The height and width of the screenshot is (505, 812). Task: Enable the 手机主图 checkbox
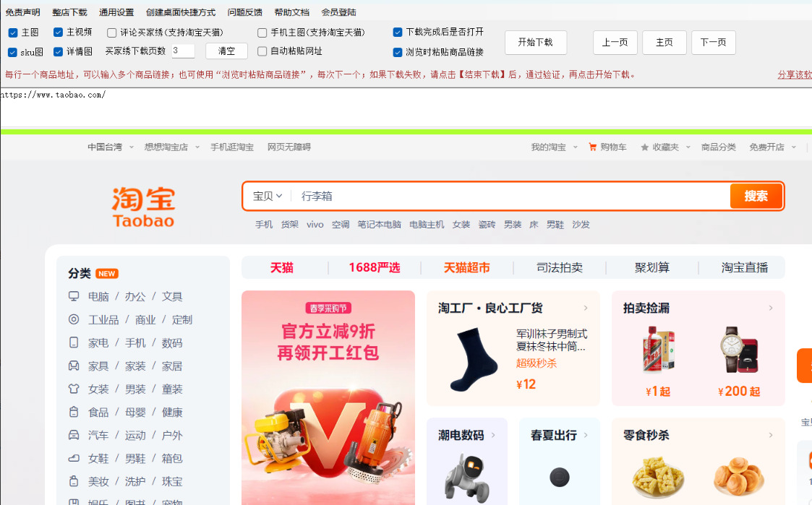pyautogui.click(x=262, y=33)
